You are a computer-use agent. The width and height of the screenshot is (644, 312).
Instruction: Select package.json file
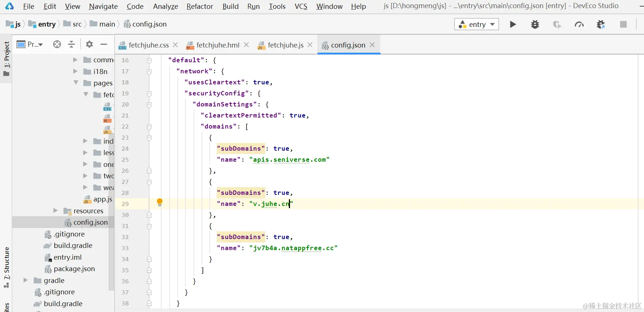coord(70,269)
